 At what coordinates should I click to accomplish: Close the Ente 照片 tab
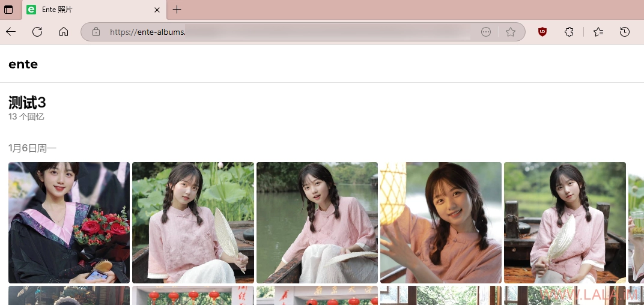click(x=157, y=10)
